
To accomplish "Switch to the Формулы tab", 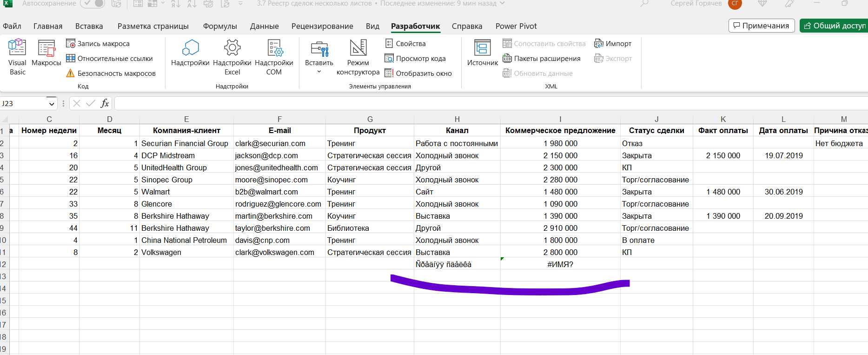I will coord(220,26).
